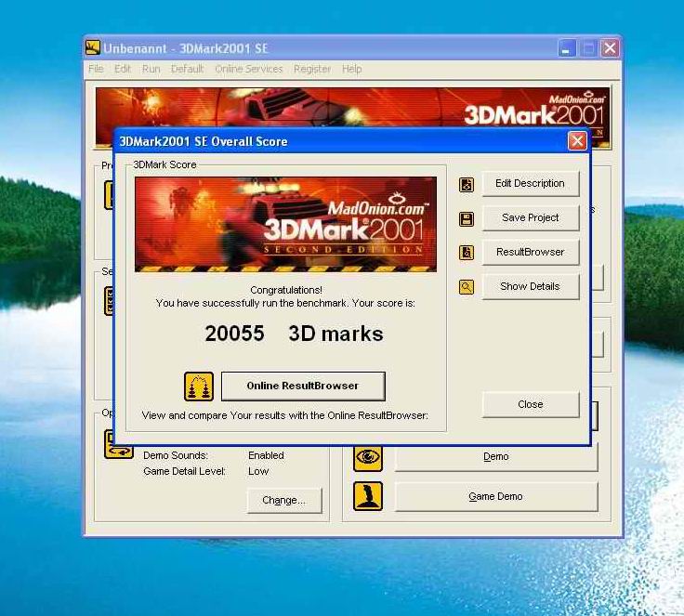
Task: Open the Help menu
Action: point(351,69)
